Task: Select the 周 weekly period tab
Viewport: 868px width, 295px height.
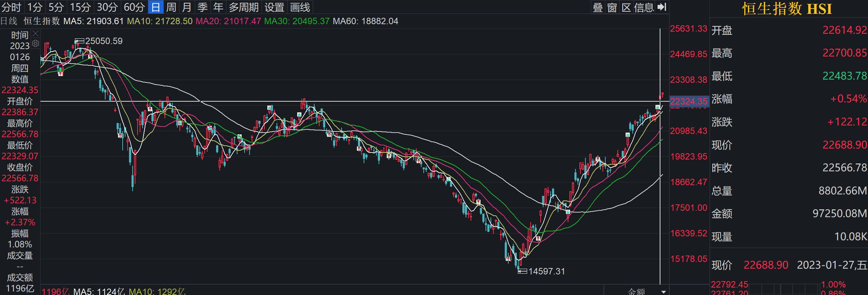Action: (x=171, y=7)
